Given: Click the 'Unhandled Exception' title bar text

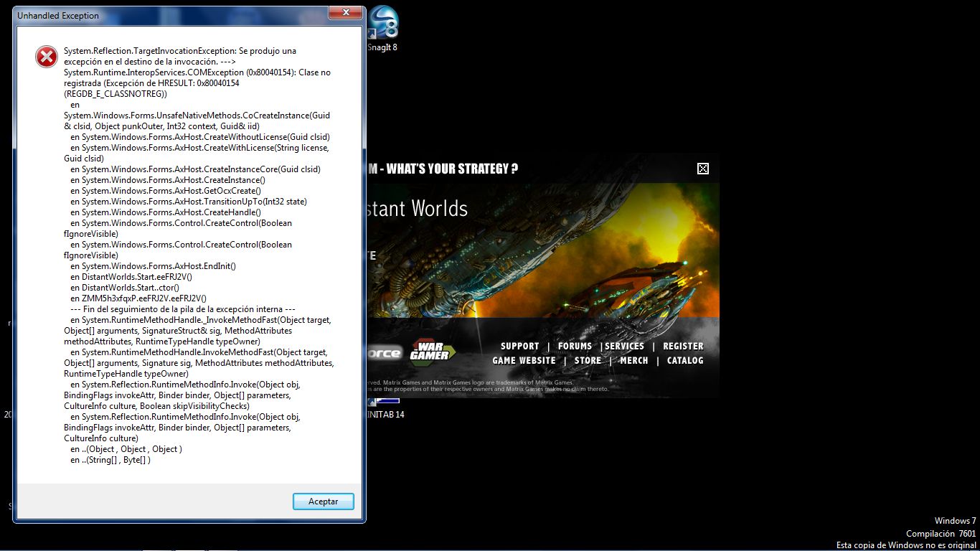Looking at the screenshot, I should pyautogui.click(x=58, y=16).
